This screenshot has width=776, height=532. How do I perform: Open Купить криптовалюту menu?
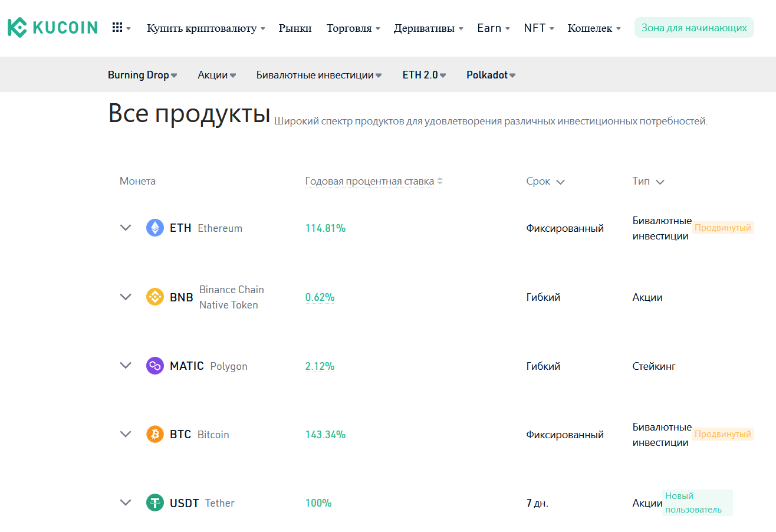(x=206, y=28)
